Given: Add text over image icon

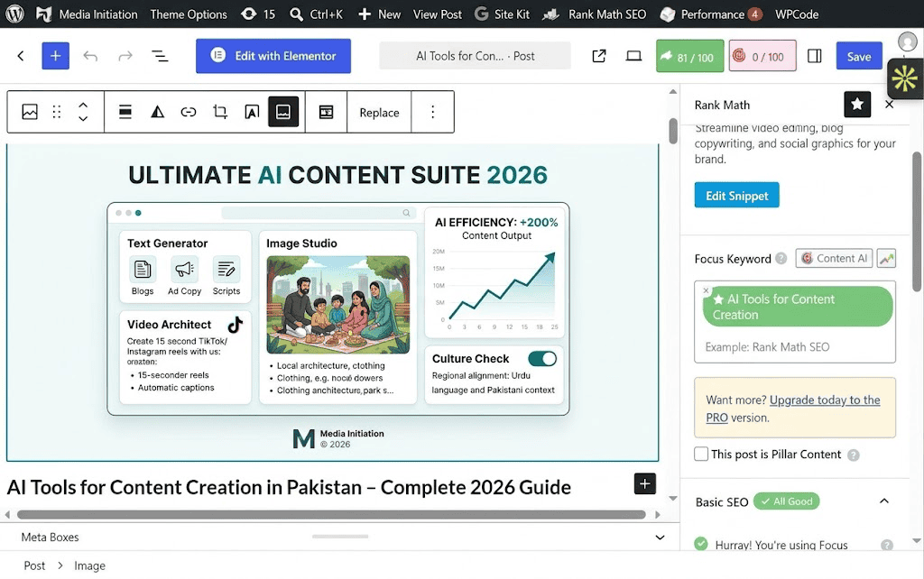Looking at the screenshot, I should coord(252,112).
